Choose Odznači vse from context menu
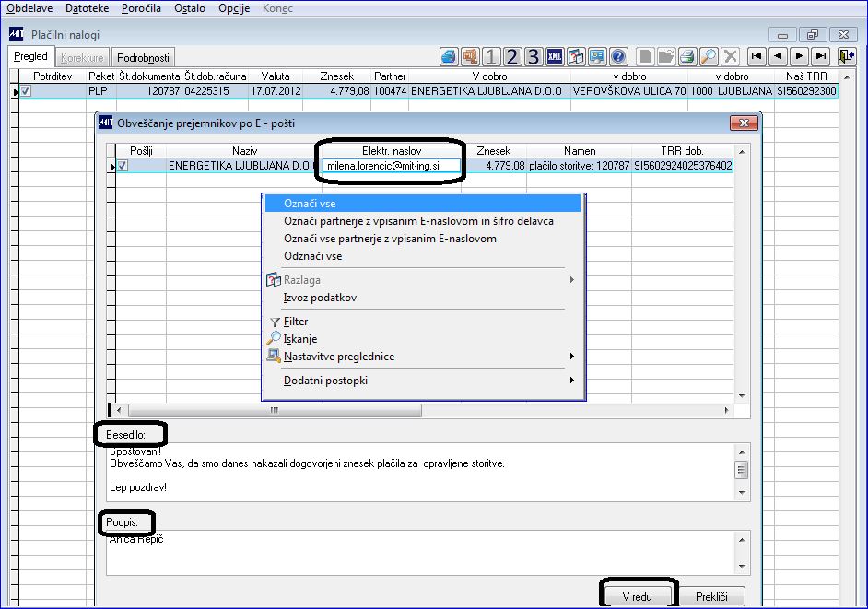Viewport: 868px width, 609px height. tap(423, 256)
